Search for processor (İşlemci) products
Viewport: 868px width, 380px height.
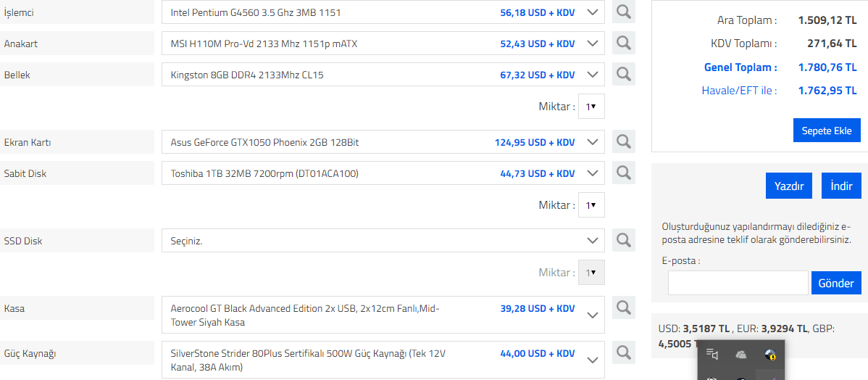[x=623, y=12]
